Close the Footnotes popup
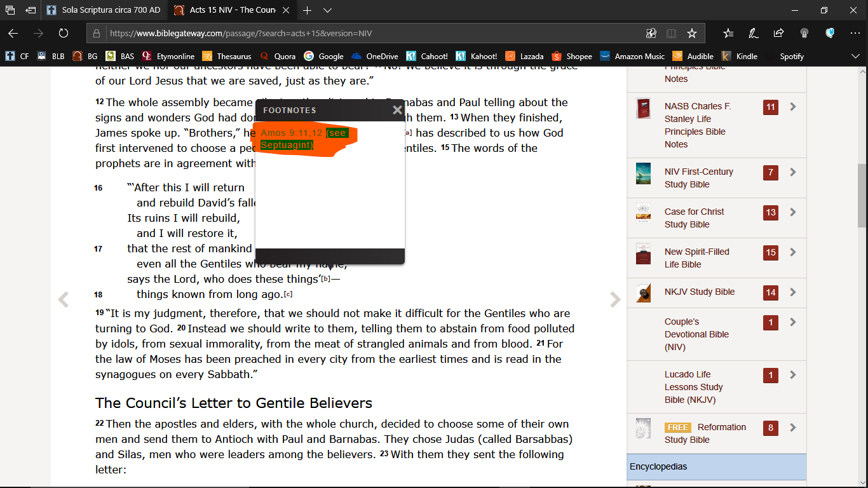 397,110
